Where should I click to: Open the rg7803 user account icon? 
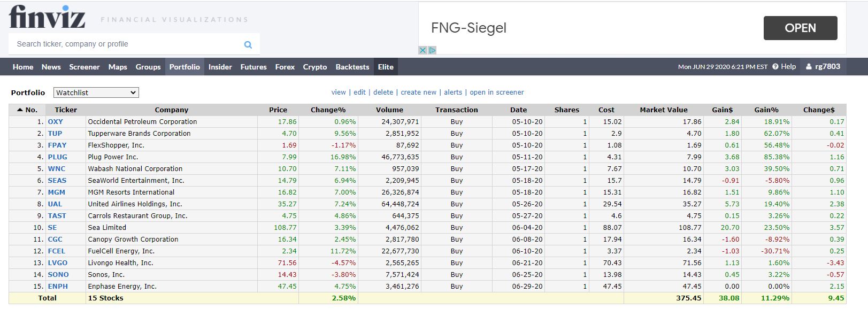click(809, 67)
